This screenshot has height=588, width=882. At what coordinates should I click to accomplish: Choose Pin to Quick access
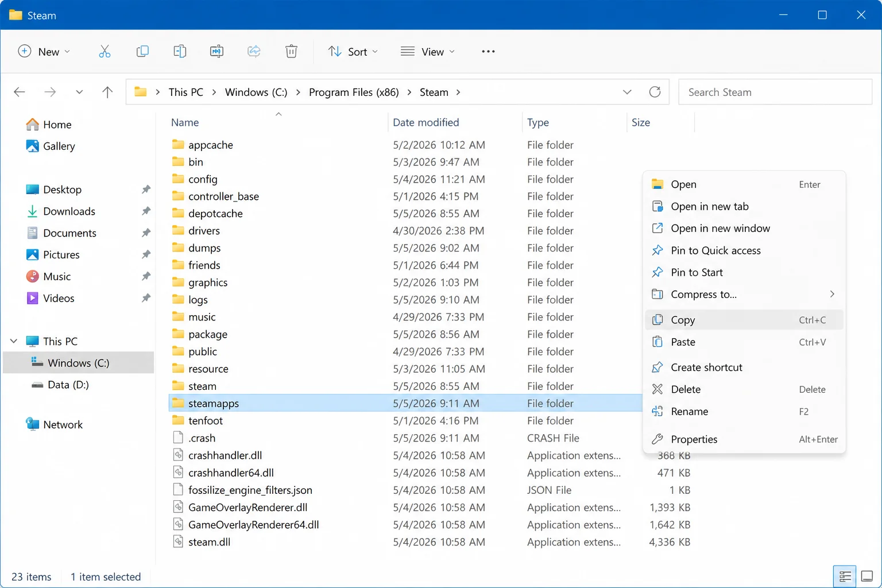click(744, 250)
